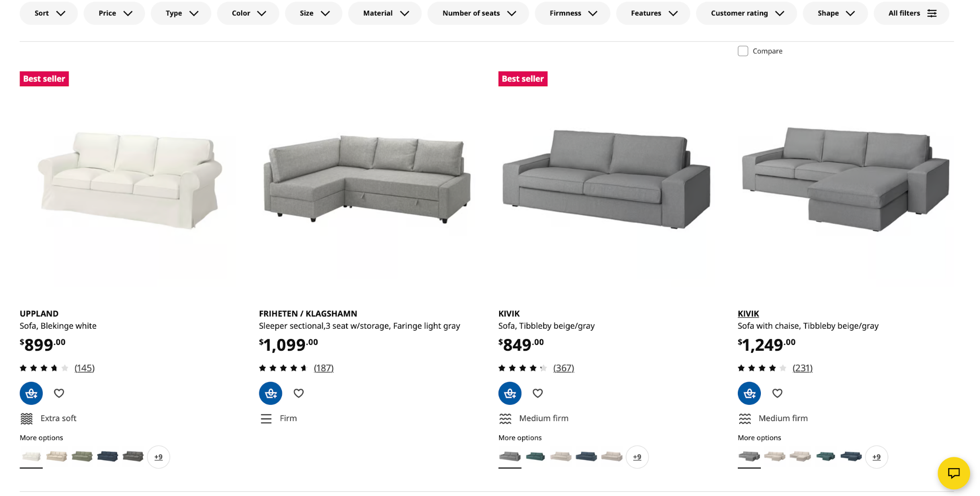Open the Customer rating filter

[746, 13]
